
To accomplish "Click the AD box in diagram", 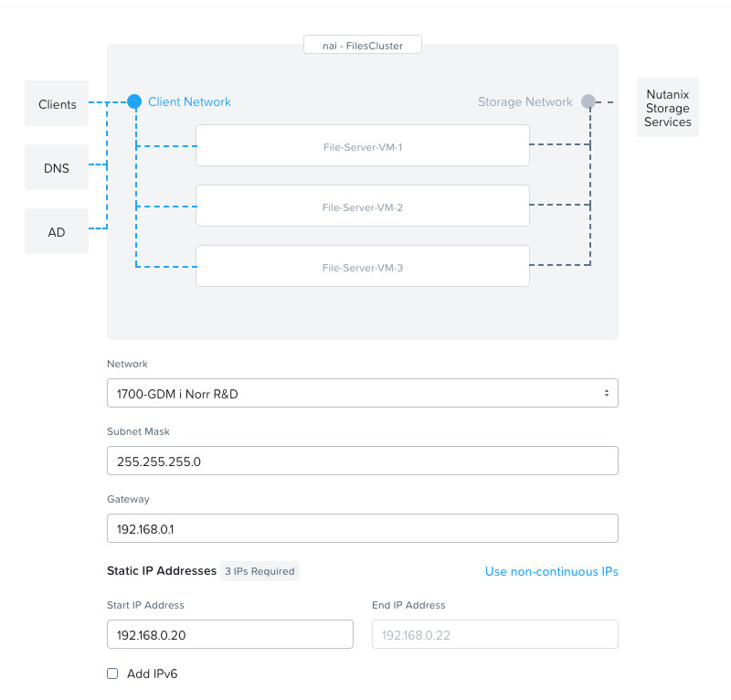I will click(x=57, y=232).
